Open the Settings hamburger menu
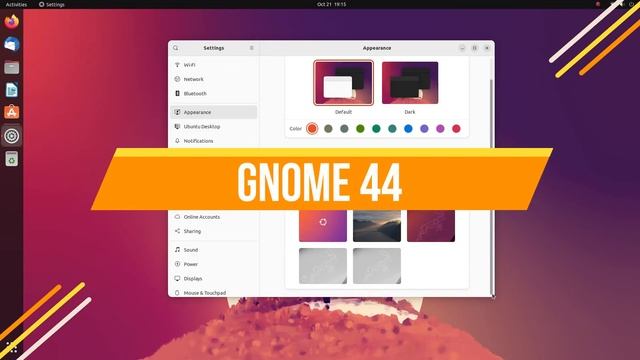 [x=251, y=48]
